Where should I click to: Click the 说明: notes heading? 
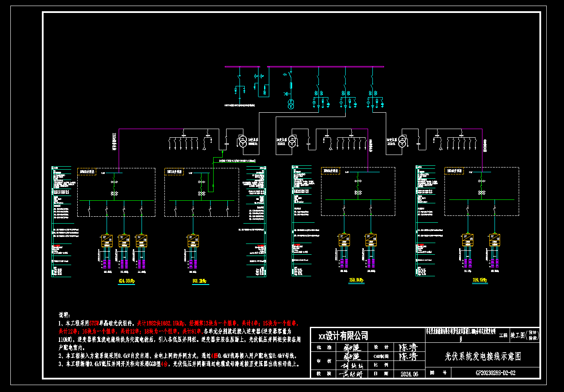[63, 315]
